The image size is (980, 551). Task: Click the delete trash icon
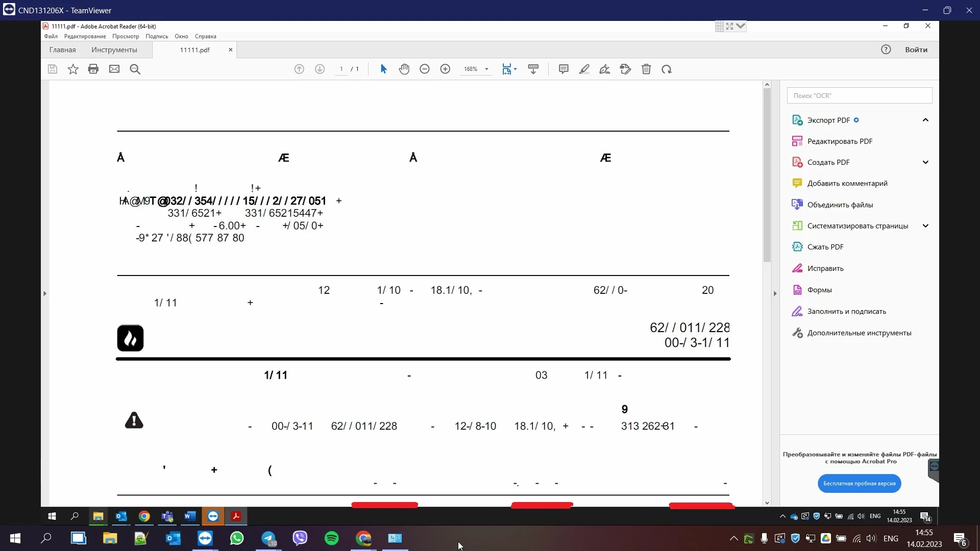coord(646,69)
